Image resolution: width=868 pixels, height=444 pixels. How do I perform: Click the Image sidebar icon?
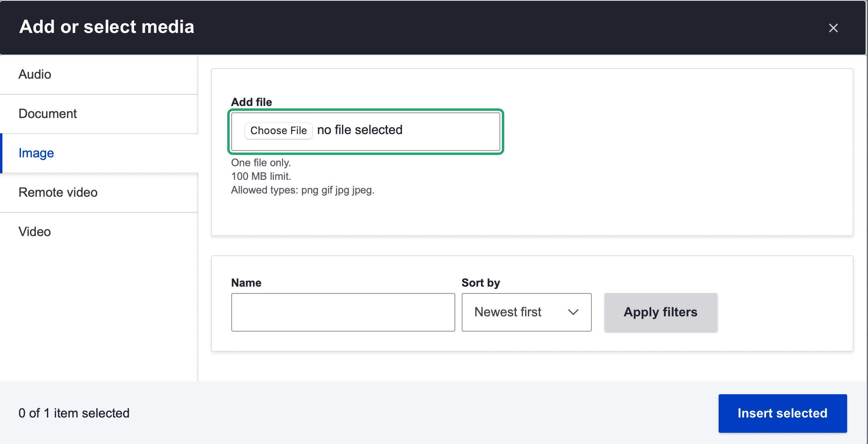(x=36, y=153)
